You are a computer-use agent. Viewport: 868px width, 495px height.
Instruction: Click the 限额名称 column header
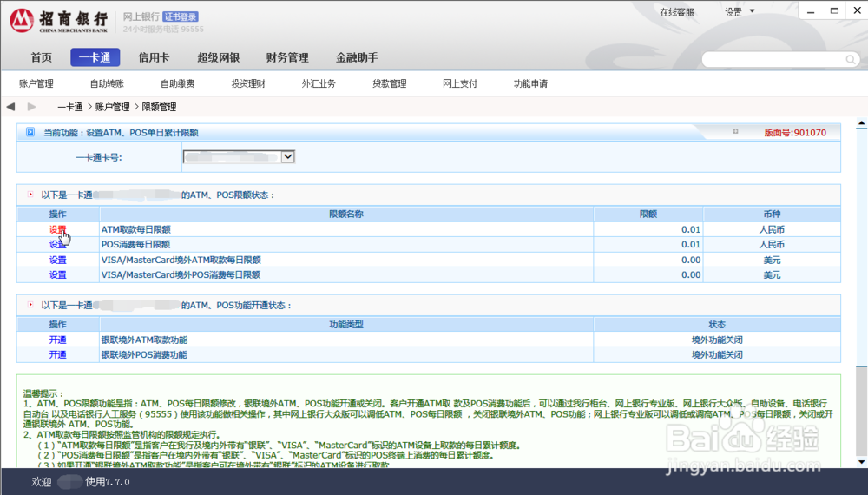tap(346, 214)
